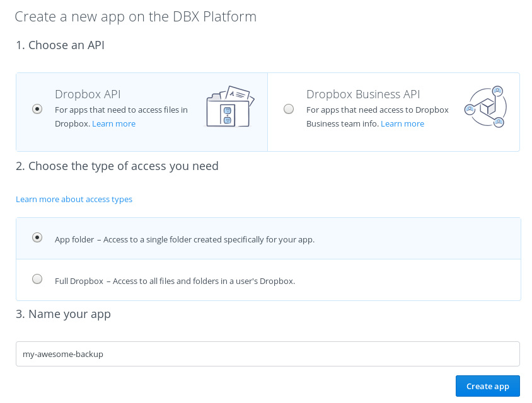This screenshot has width=532, height=403.
Task: Choose the Full Dropbox access option
Action: coord(37,278)
